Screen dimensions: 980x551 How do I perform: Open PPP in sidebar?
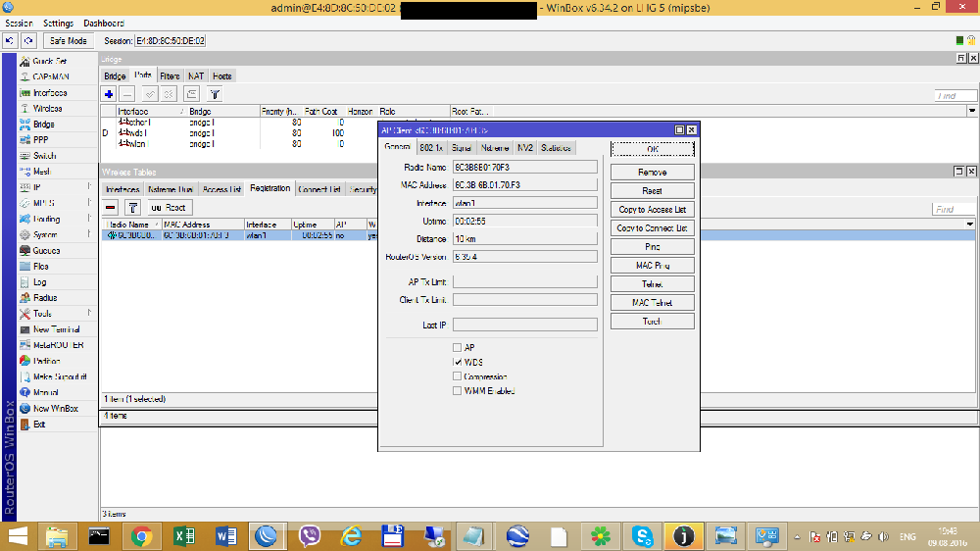pos(40,140)
